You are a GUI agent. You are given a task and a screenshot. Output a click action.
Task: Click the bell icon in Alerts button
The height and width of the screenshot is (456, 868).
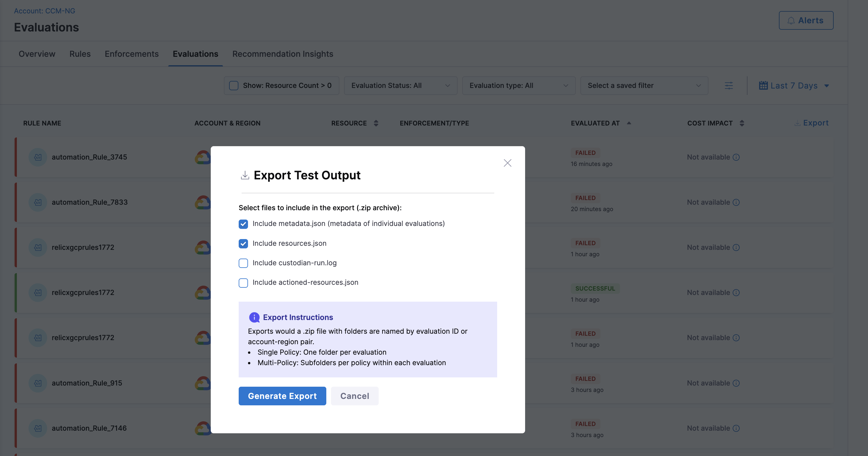[x=791, y=21]
